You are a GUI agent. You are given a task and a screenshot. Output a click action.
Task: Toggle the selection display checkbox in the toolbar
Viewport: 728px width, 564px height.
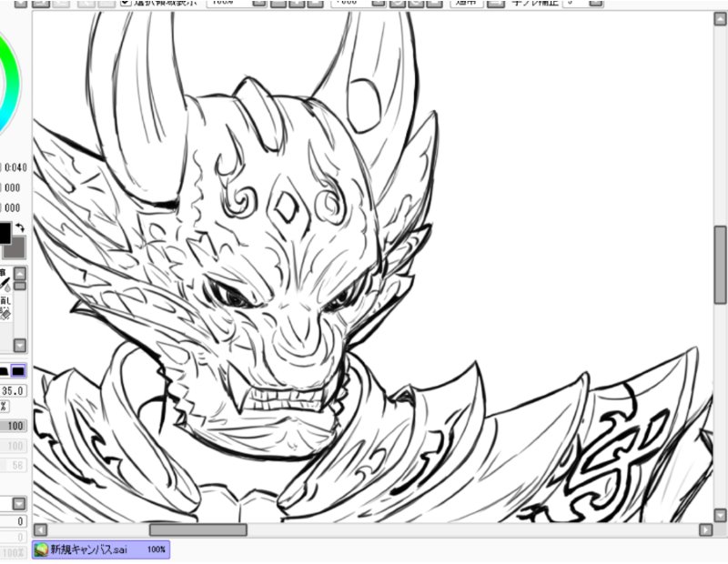(126, 3)
